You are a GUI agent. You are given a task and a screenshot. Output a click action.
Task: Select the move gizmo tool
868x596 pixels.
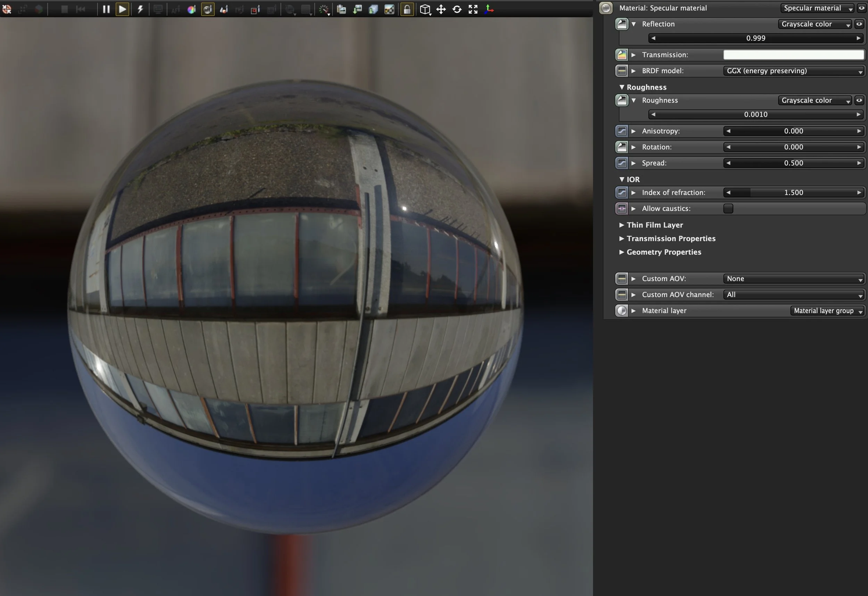[441, 9]
